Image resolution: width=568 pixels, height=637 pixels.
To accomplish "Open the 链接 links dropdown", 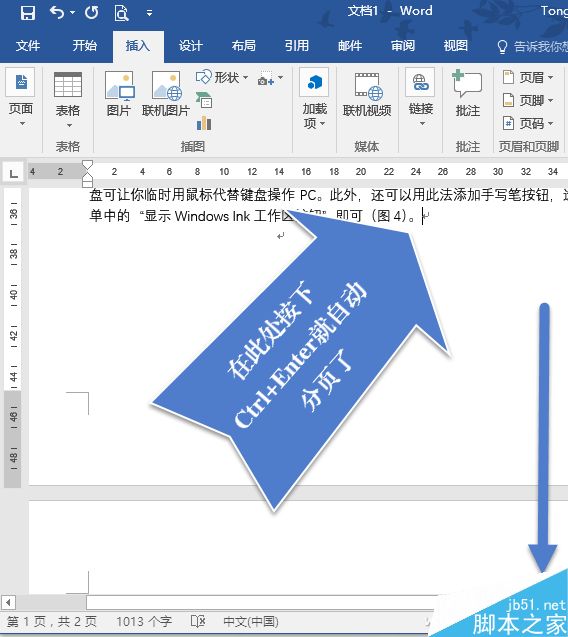I will point(421,98).
